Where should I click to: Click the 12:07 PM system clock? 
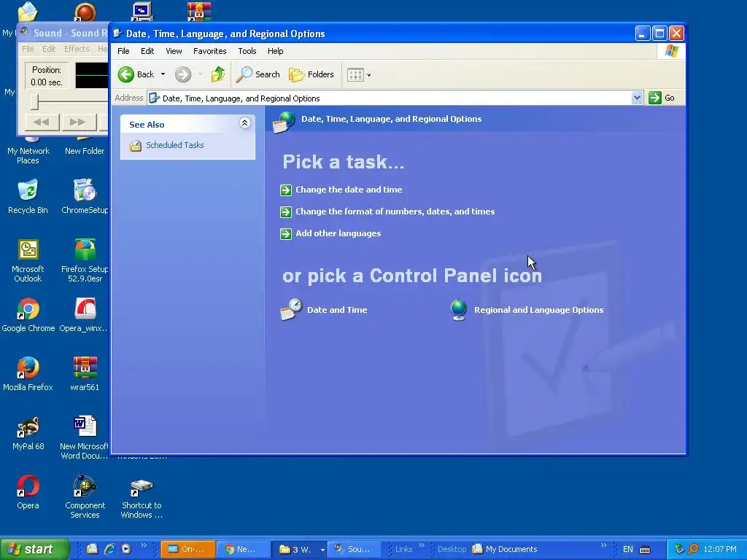[720, 549]
